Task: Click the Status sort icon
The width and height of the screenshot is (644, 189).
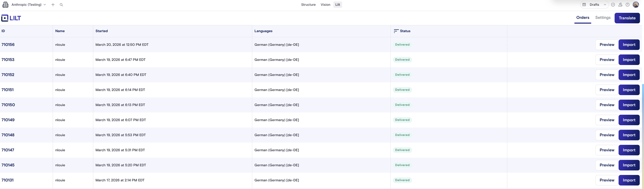Action: 396,31
